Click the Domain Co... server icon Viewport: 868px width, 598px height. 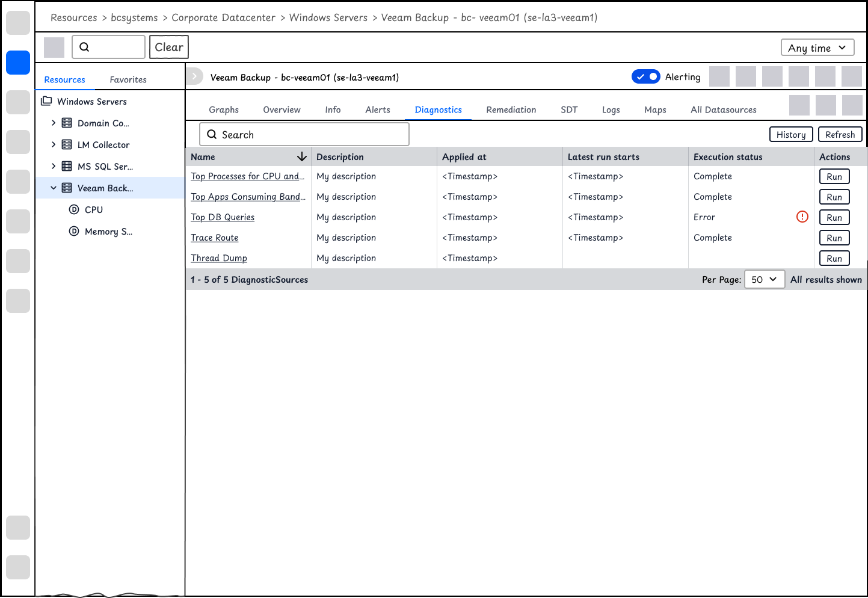[x=67, y=123]
